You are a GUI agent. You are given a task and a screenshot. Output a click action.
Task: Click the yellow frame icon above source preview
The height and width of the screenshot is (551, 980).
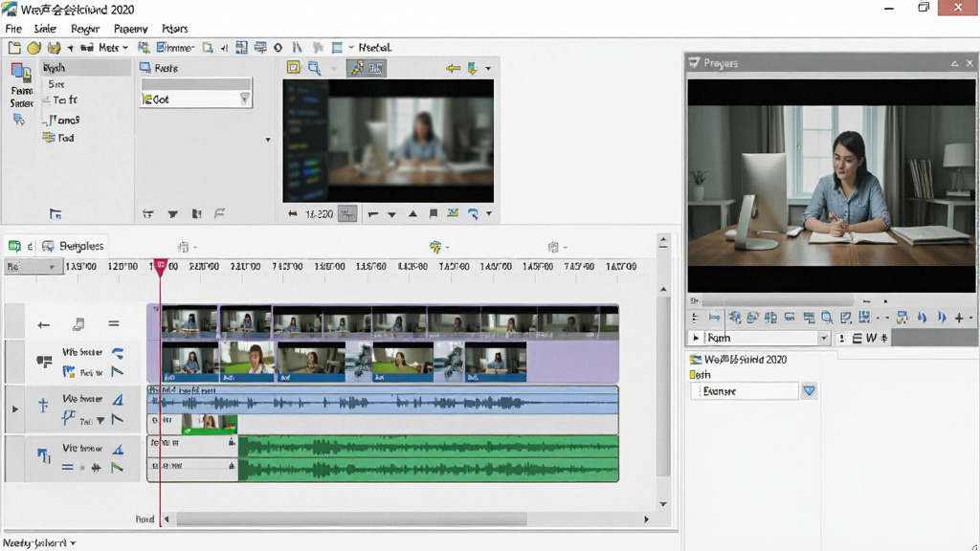coord(293,68)
